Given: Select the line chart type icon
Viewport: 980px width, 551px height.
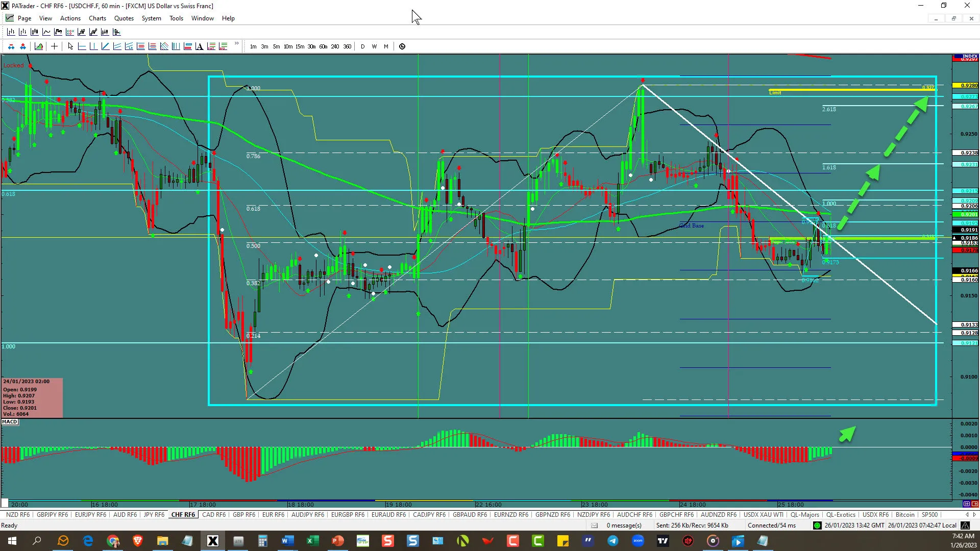Looking at the screenshot, I should click(x=46, y=32).
